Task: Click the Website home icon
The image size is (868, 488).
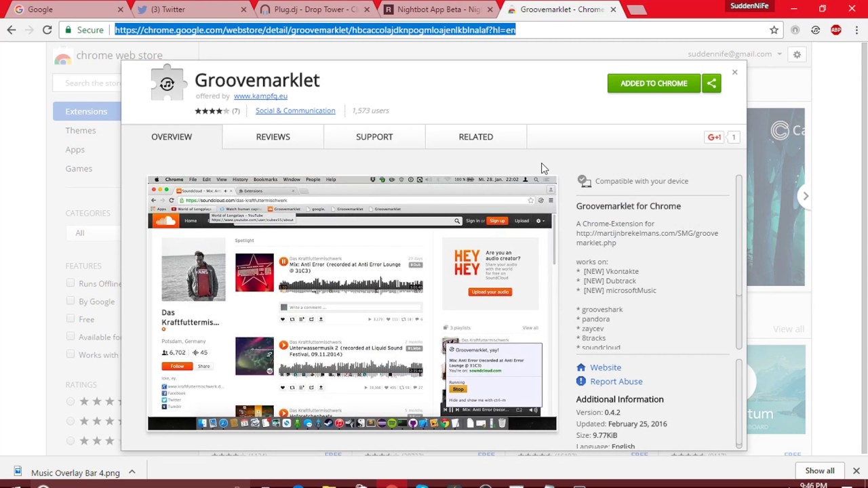Action: (x=581, y=367)
